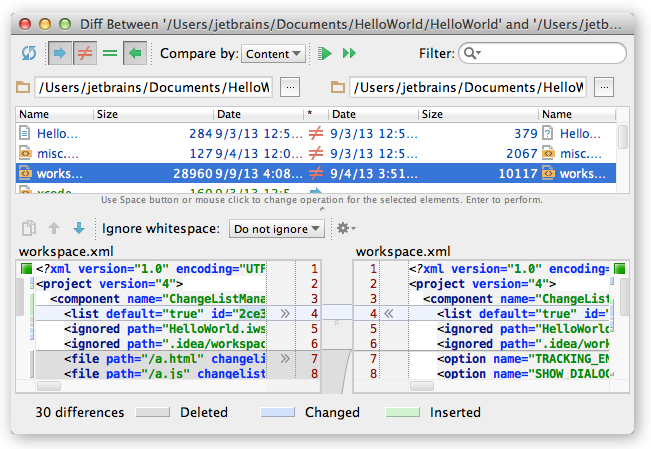Click the Changed legend color swatch
The image size is (651, 449).
point(278,412)
